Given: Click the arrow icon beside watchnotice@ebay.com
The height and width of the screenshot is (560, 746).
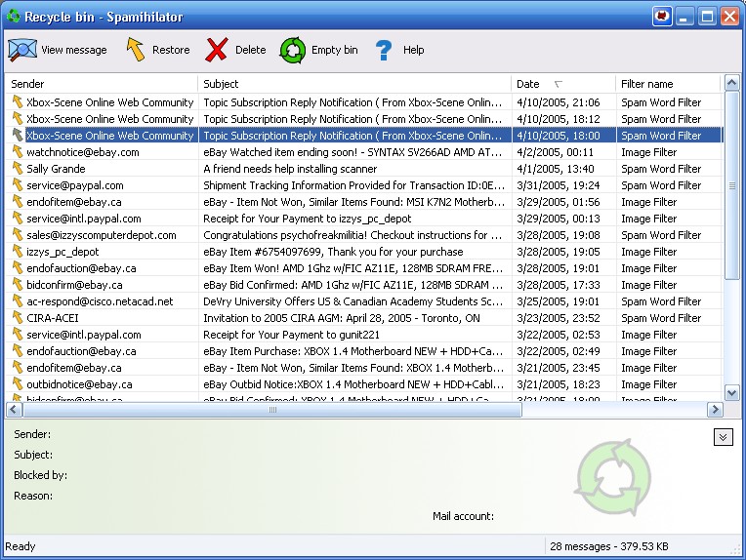Looking at the screenshot, I should point(18,151).
